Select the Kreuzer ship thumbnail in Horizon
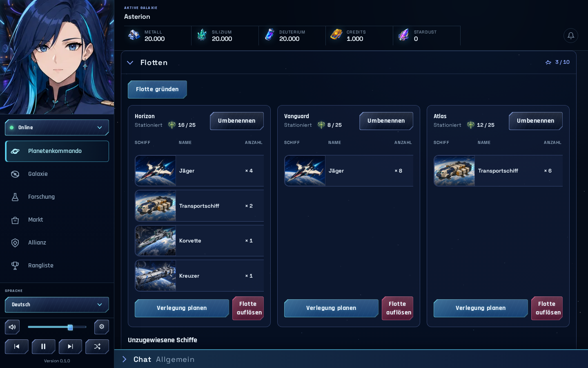588x368 pixels. click(x=156, y=276)
